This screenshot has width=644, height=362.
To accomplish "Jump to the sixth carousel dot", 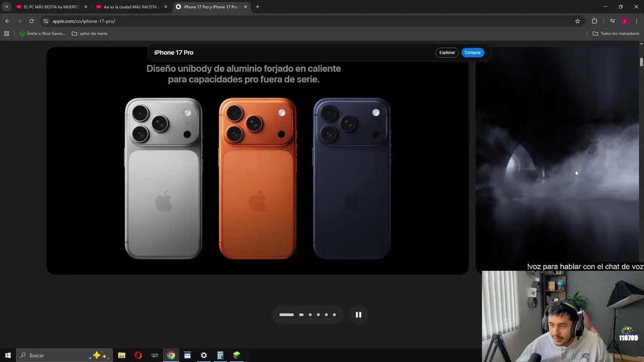I will (x=334, y=315).
